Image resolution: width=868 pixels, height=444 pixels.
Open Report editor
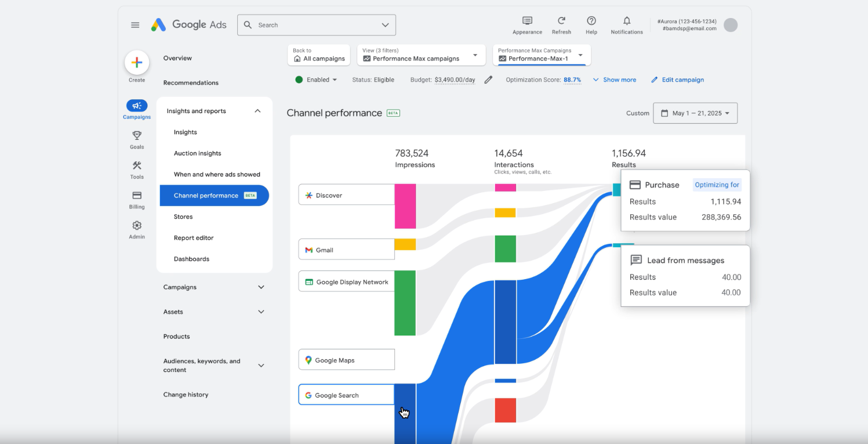pos(194,238)
